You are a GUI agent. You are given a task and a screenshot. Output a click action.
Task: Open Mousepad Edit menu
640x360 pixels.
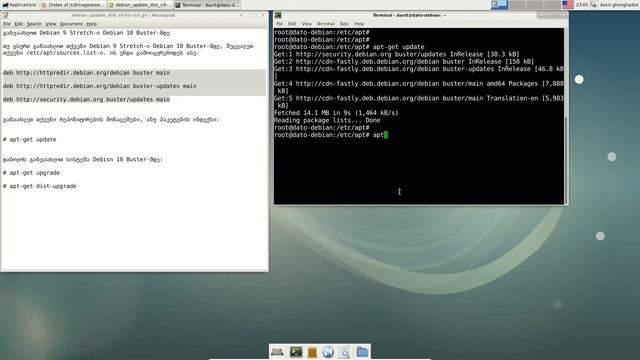click(19, 24)
